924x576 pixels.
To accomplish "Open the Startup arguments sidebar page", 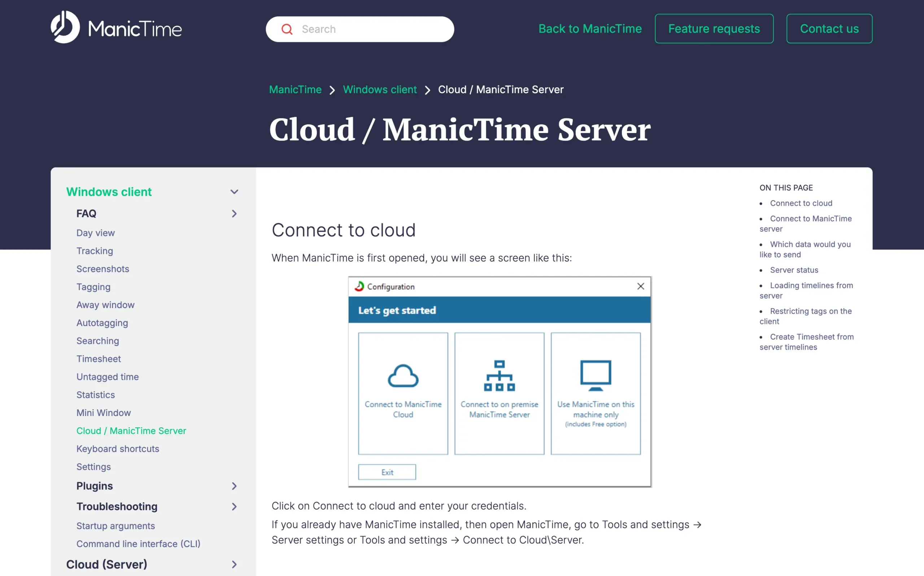I will tap(116, 526).
